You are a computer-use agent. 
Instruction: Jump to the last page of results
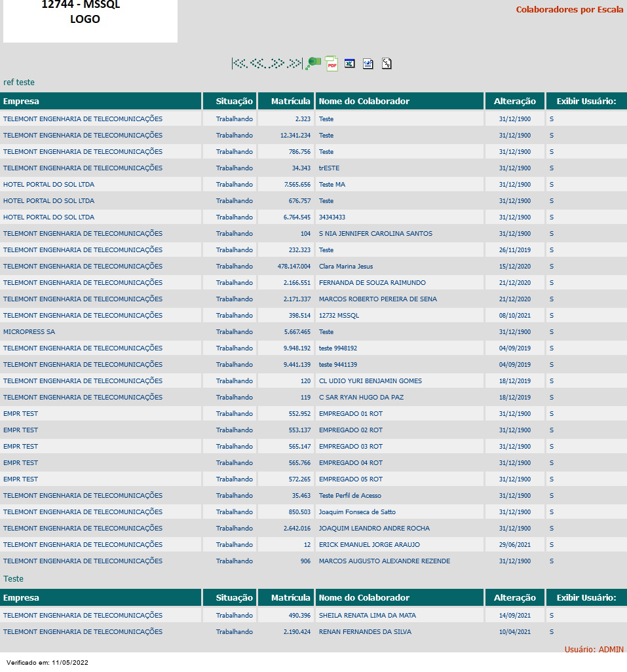[x=295, y=64]
